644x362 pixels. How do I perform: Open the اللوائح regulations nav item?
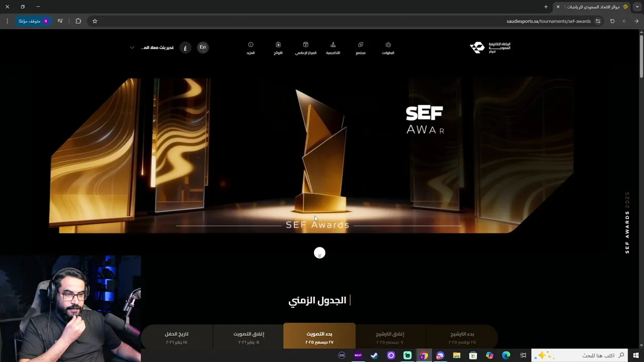(x=278, y=48)
